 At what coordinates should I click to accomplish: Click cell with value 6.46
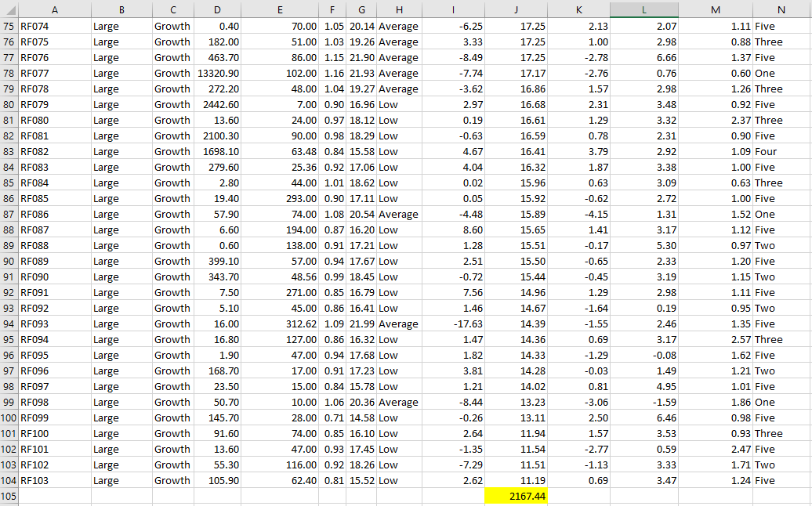point(644,417)
